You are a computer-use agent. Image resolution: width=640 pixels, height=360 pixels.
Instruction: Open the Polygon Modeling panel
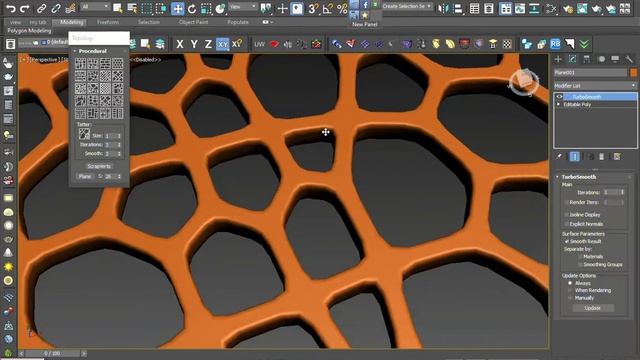coord(29,31)
